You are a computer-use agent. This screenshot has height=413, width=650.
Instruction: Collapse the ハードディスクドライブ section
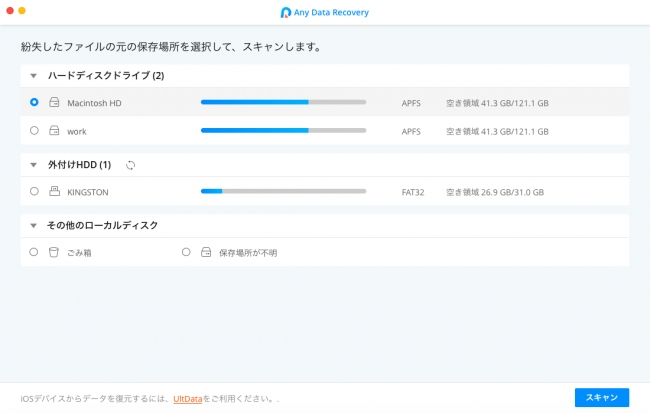pyautogui.click(x=34, y=76)
